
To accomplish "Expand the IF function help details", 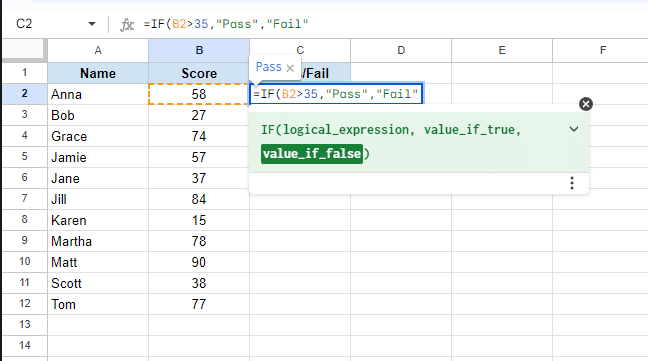I will click(x=574, y=129).
